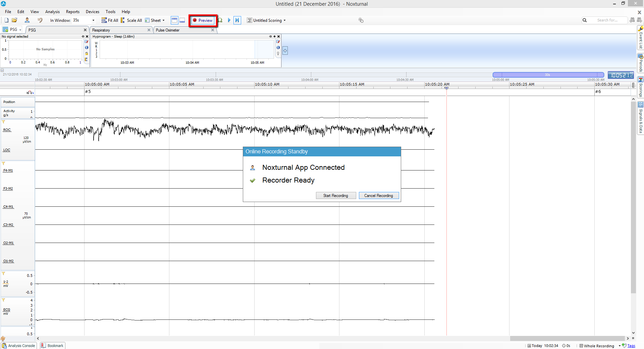The image size is (644, 349).
Task: Open the Sheet dropdown
Action: click(155, 20)
